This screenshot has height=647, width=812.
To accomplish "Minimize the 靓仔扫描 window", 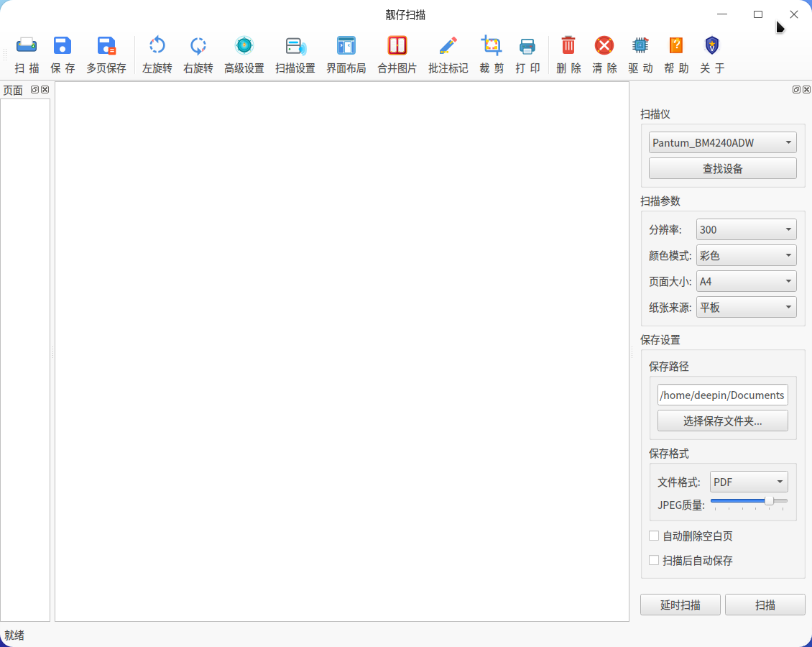I will 722,14.
